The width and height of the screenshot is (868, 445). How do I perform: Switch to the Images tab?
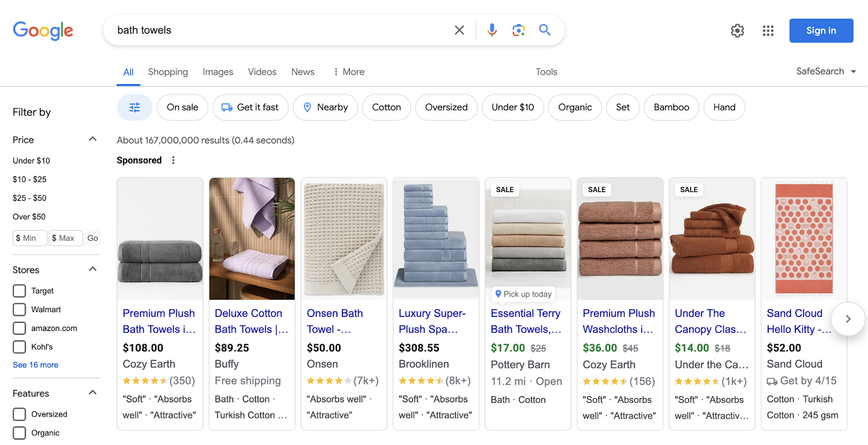(218, 72)
